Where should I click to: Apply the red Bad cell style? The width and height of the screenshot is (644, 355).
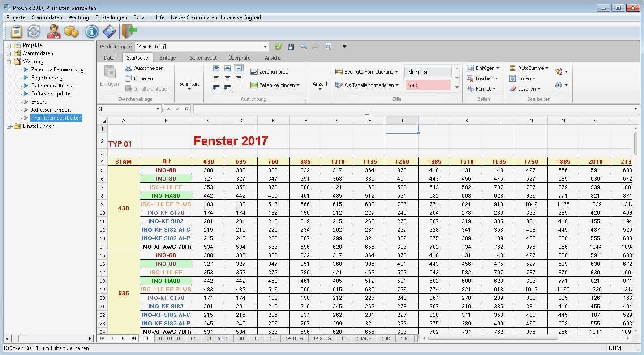pyautogui.click(x=428, y=85)
